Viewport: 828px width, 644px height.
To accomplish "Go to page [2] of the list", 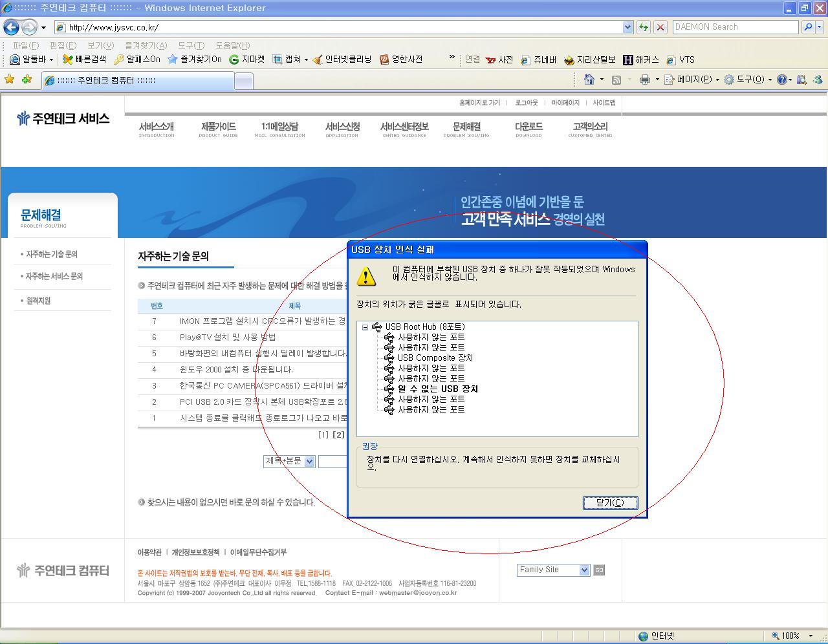I will coord(338,435).
